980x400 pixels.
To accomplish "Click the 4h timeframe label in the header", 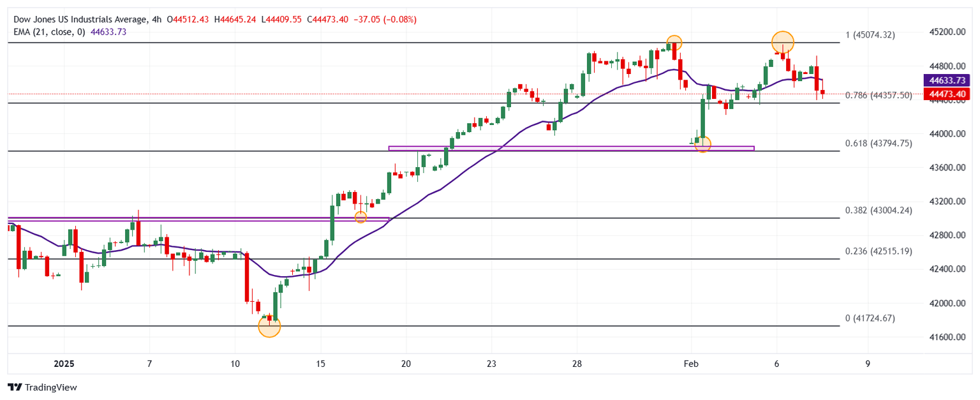I will coord(156,20).
